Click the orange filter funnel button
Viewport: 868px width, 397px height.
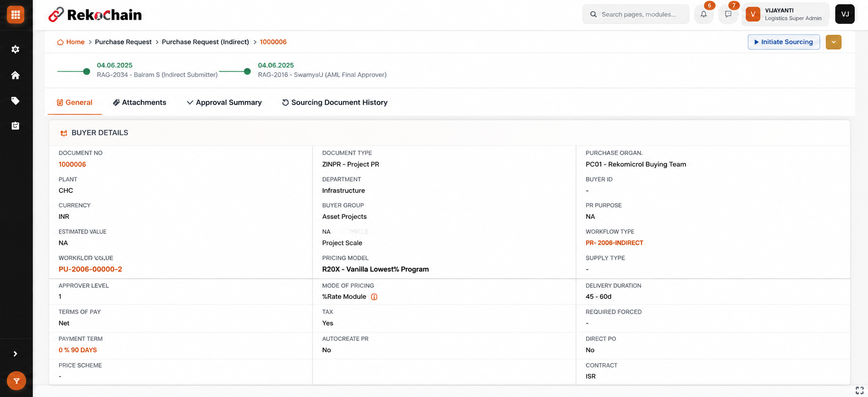click(x=16, y=381)
